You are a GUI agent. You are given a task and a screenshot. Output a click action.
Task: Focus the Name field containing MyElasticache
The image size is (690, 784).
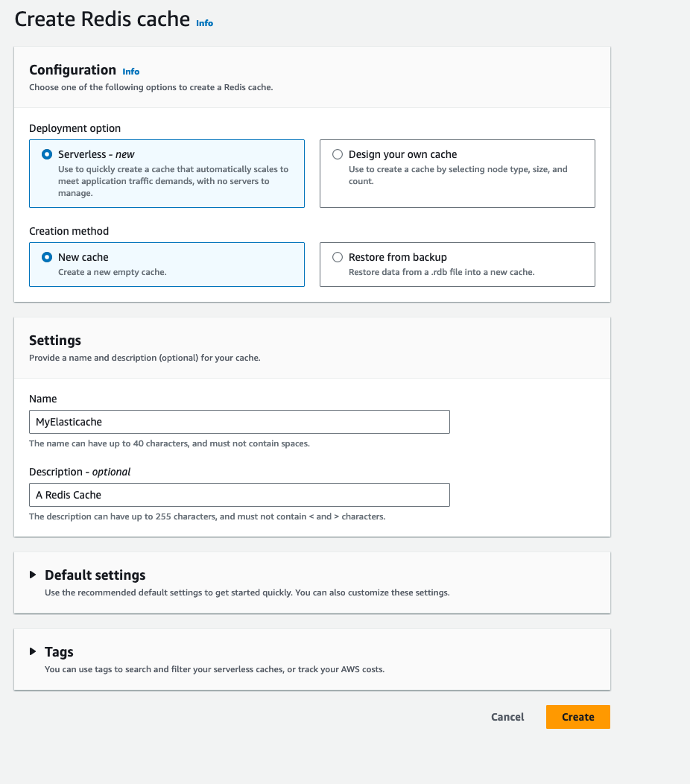(239, 422)
